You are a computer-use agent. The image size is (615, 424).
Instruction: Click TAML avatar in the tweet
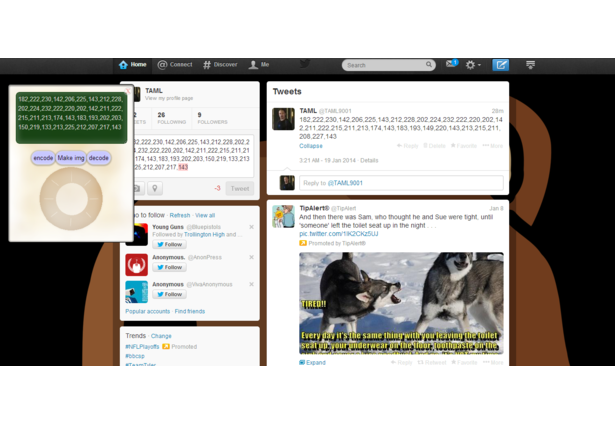(x=283, y=119)
